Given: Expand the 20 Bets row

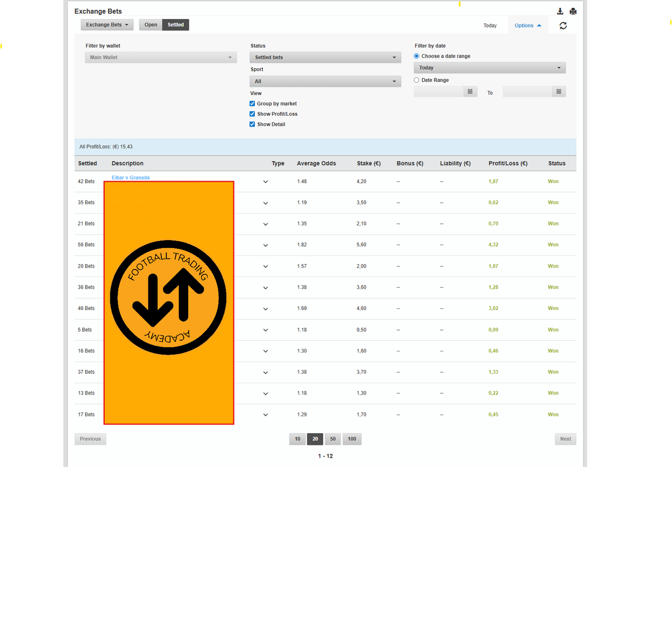Looking at the screenshot, I should tap(265, 267).
